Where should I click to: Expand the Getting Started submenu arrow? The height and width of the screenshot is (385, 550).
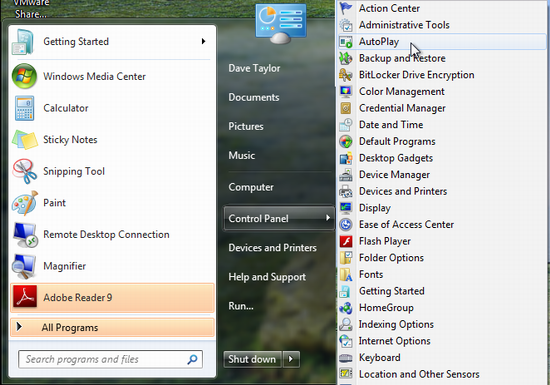pos(203,41)
